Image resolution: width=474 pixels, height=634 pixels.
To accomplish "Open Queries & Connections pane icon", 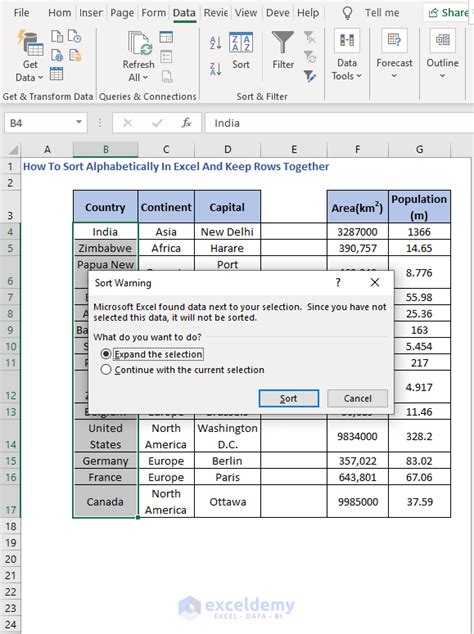I will pos(166,37).
